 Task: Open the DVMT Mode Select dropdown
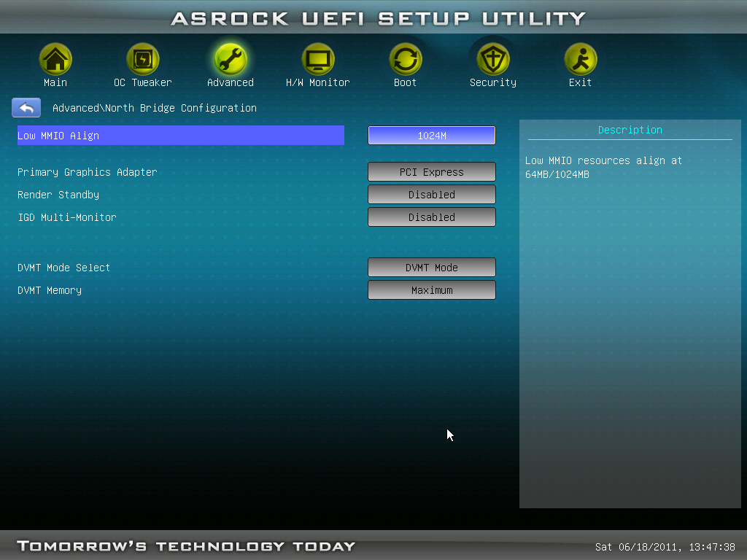click(432, 268)
